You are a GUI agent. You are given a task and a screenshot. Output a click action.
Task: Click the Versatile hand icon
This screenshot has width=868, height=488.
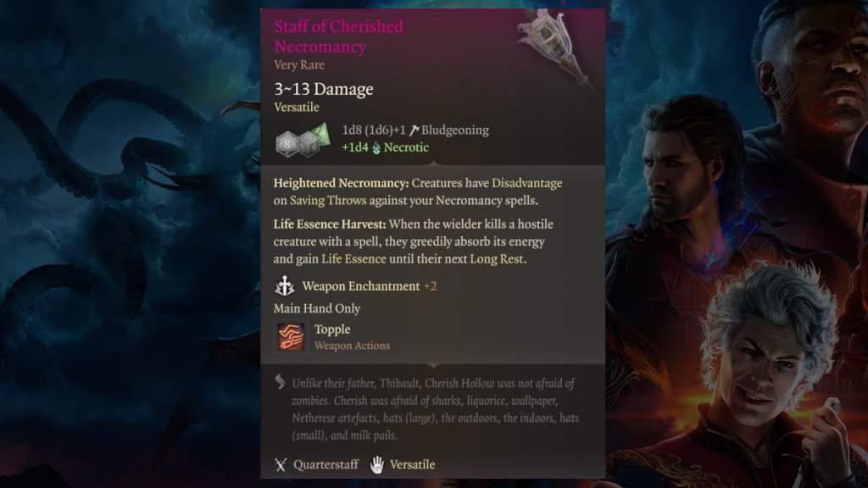coord(377,465)
